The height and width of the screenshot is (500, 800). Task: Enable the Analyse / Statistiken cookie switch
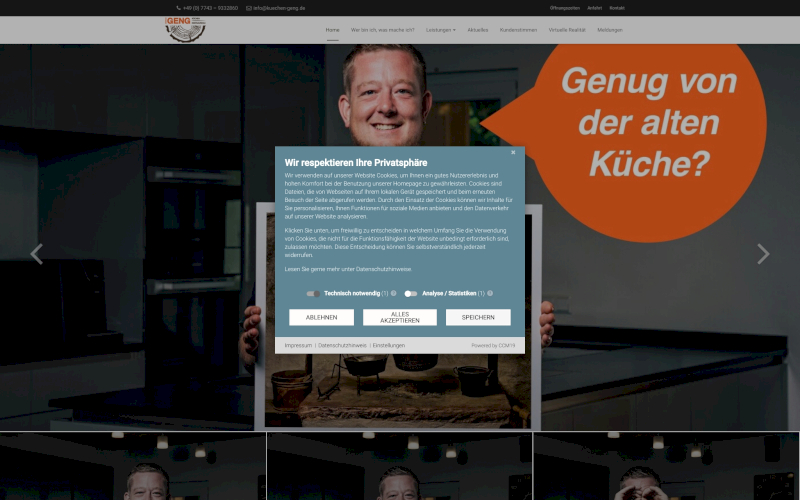410,294
